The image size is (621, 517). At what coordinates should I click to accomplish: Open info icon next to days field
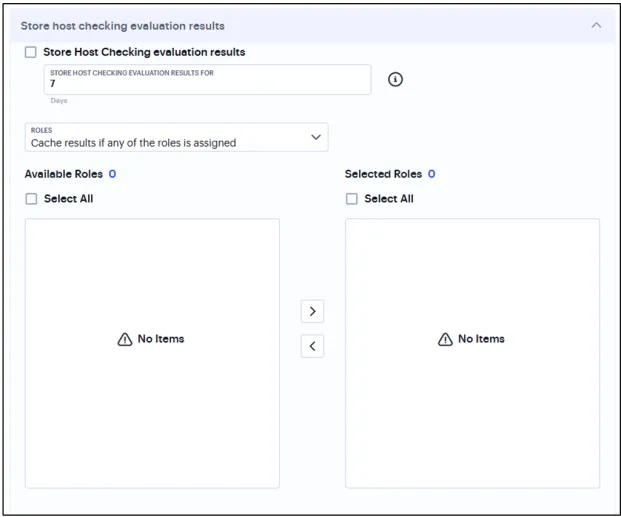[395, 79]
